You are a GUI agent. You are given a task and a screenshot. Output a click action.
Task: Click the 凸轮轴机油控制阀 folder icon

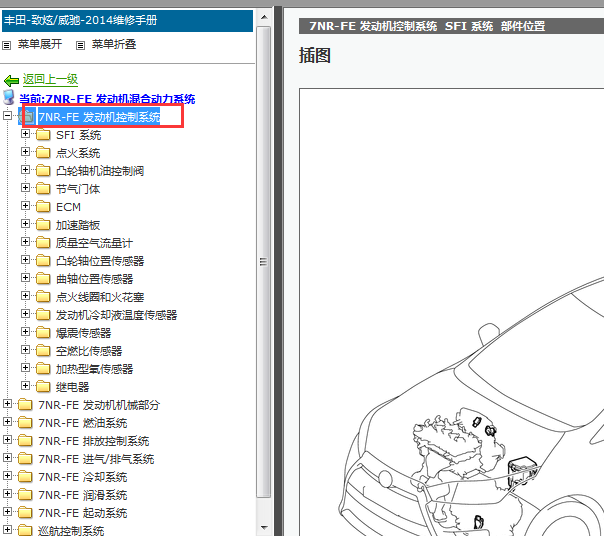coord(43,171)
